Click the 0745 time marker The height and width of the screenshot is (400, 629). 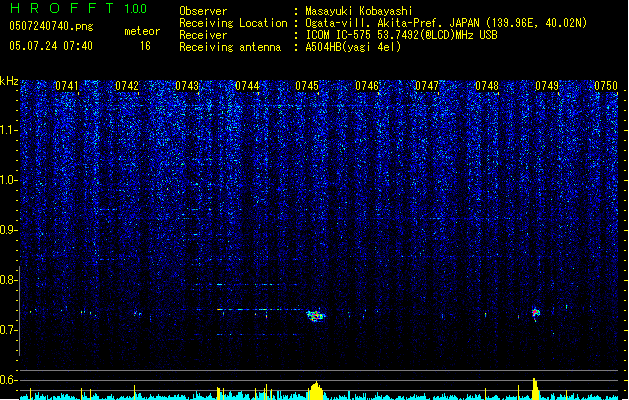tap(307, 86)
